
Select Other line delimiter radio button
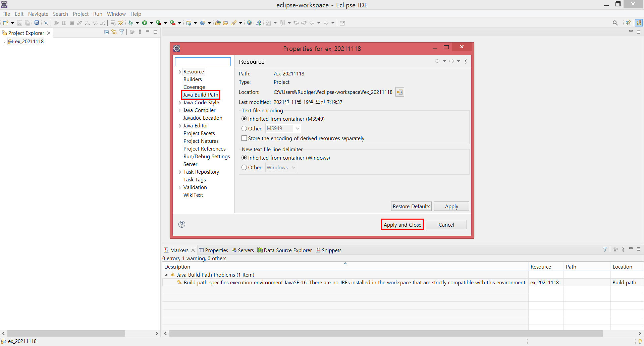click(x=252, y=167)
